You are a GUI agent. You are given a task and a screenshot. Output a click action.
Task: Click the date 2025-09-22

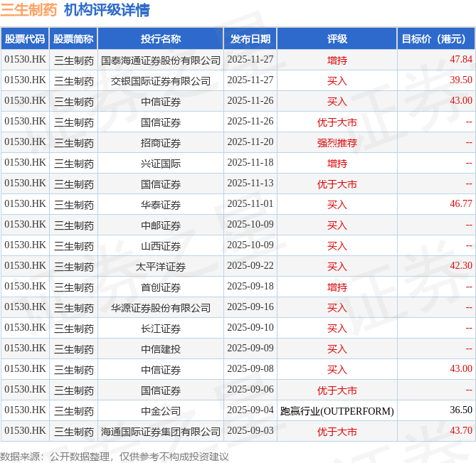[x=250, y=266]
